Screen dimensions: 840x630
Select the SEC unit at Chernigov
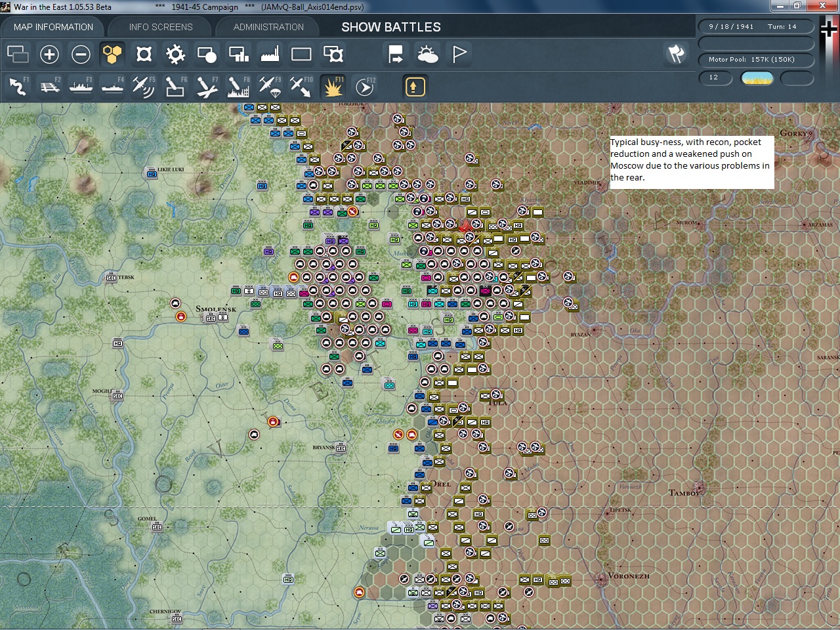(x=177, y=619)
